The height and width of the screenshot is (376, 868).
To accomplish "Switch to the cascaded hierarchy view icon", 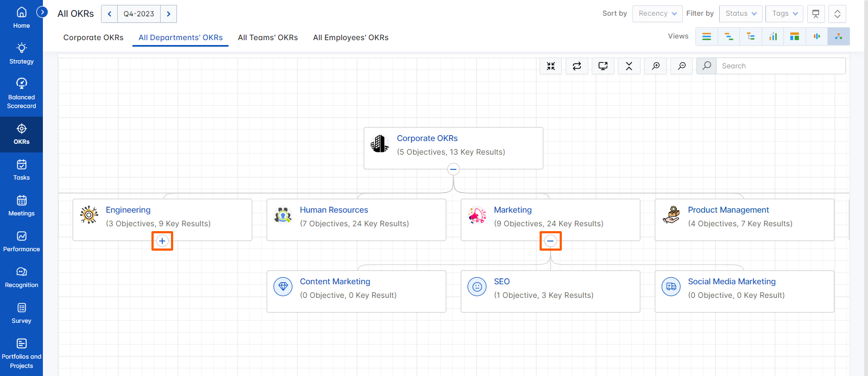I will pos(728,36).
